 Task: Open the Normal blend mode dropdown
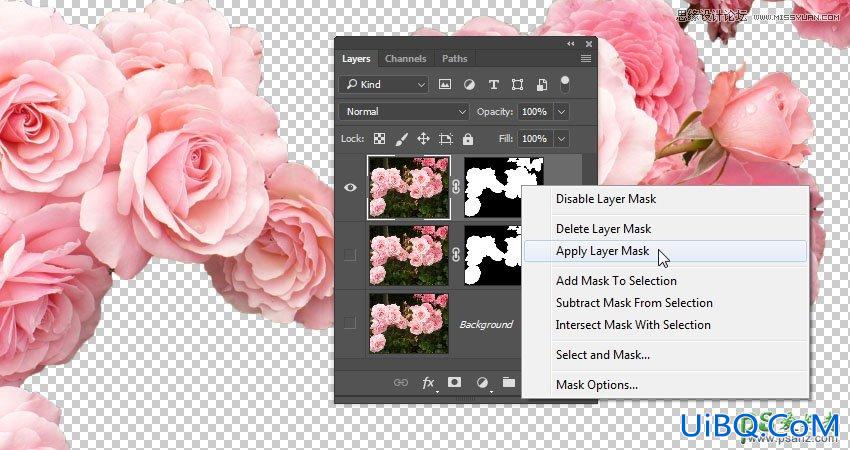[x=404, y=112]
